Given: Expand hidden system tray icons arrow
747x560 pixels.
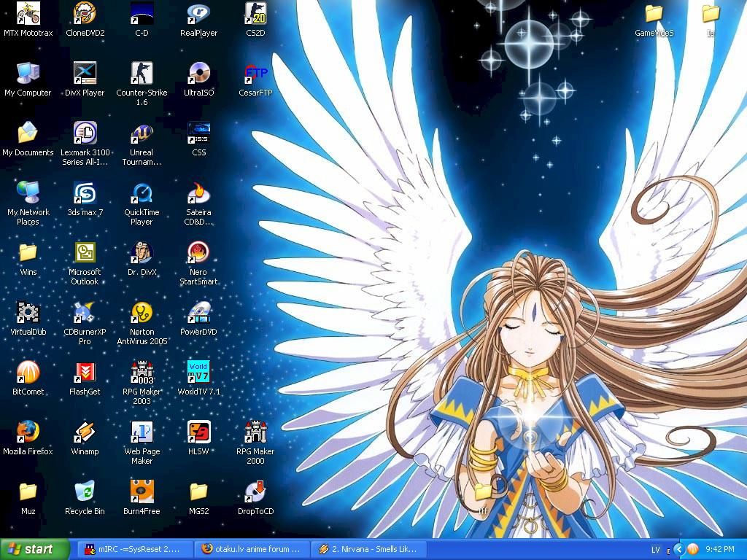Looking at the screenshot, I should pos(679,550).
